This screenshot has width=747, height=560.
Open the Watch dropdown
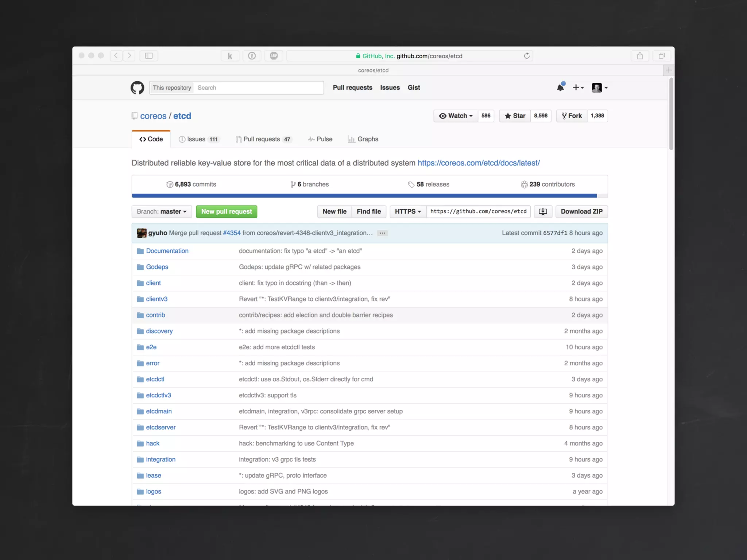[x=456, y=116]
